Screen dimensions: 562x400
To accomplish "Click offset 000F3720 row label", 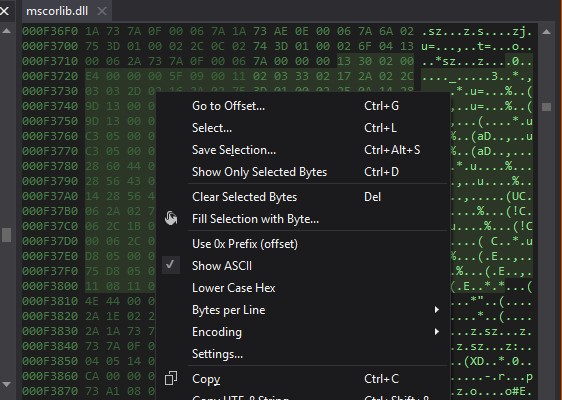I will [x=50, y=76].
